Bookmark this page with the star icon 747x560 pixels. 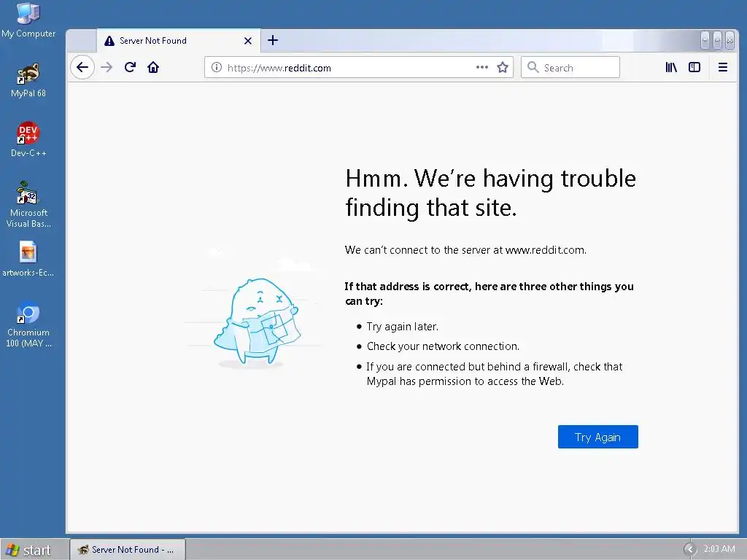503,68
